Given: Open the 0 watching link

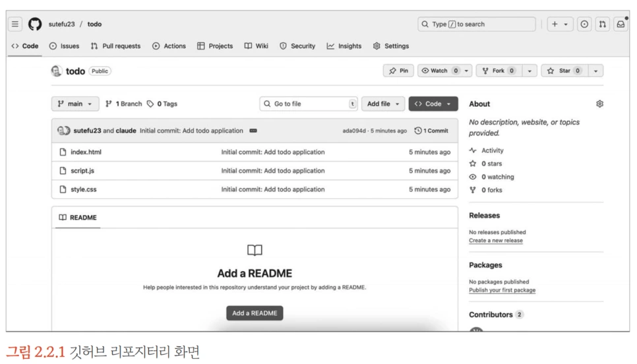Looking at the screenshot, I should click(x=492, y=177).
